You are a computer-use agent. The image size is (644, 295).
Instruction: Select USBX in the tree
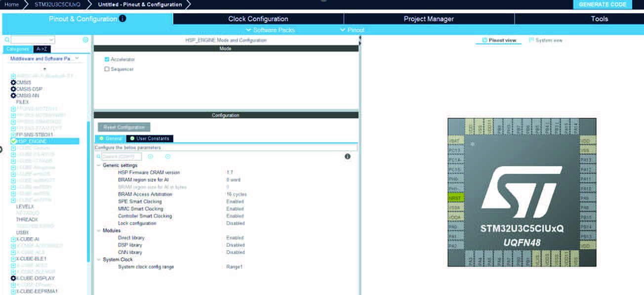tap(22, 232)
